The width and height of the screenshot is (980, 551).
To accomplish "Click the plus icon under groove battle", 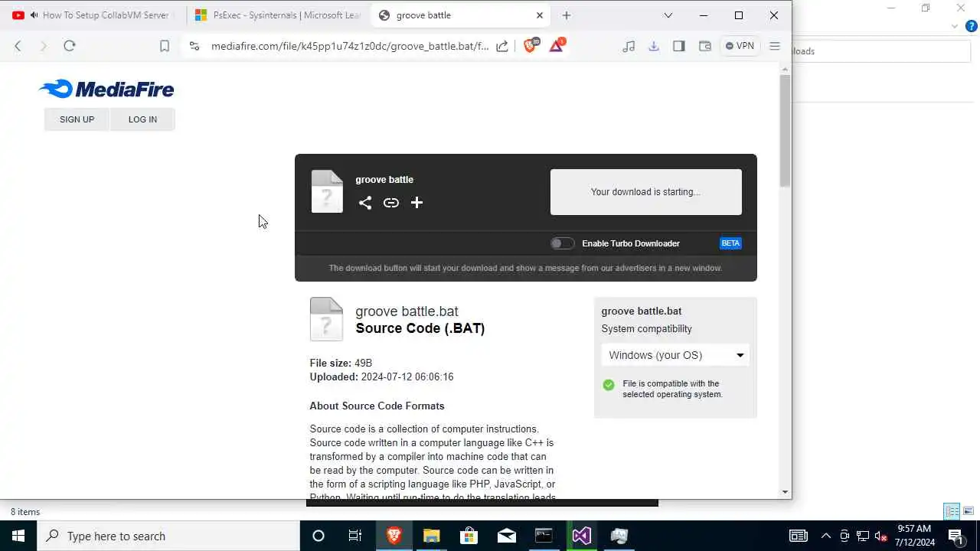I will (x=416, y=203).
